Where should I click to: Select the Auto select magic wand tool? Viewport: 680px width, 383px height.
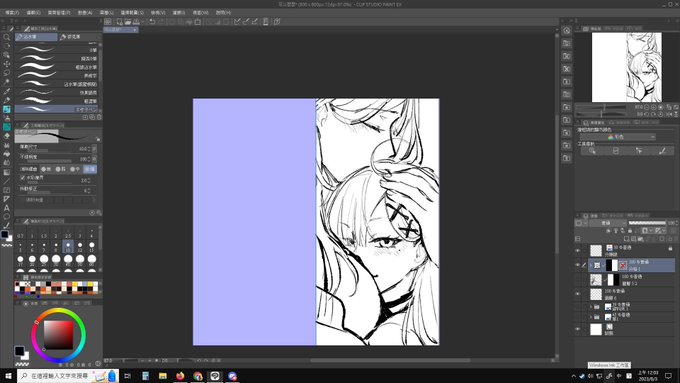tap(7, 82)
